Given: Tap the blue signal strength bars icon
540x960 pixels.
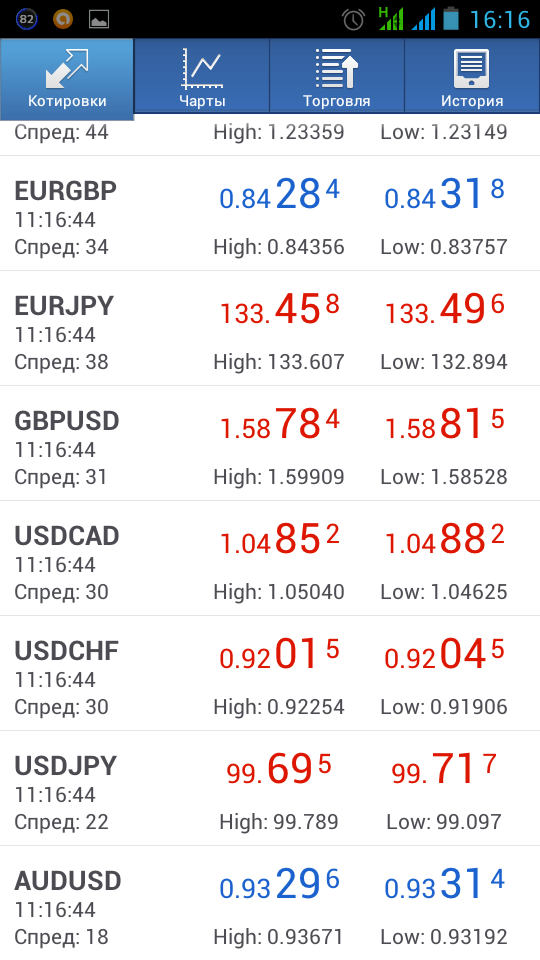Looking at the screenshot, I should coord(424,19).
